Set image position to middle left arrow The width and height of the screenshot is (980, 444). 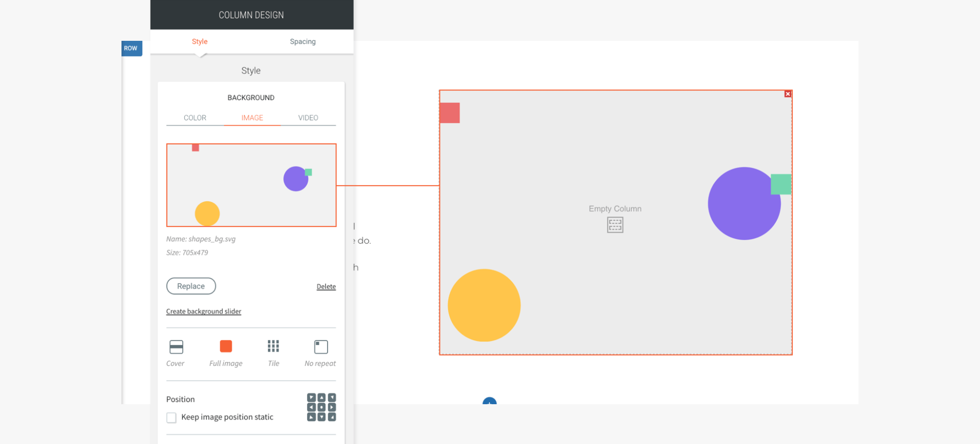(311, 407)
